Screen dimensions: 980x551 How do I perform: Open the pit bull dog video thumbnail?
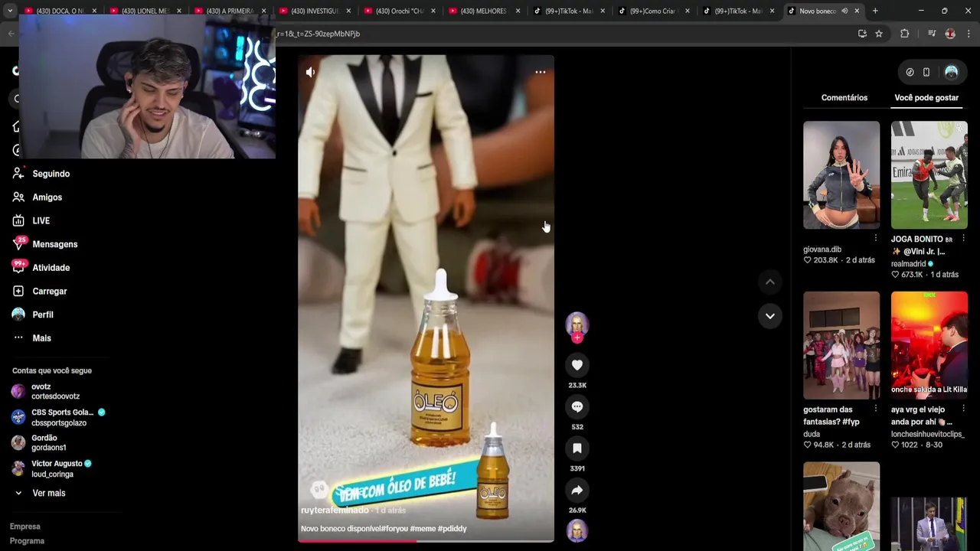coord(841,506)
